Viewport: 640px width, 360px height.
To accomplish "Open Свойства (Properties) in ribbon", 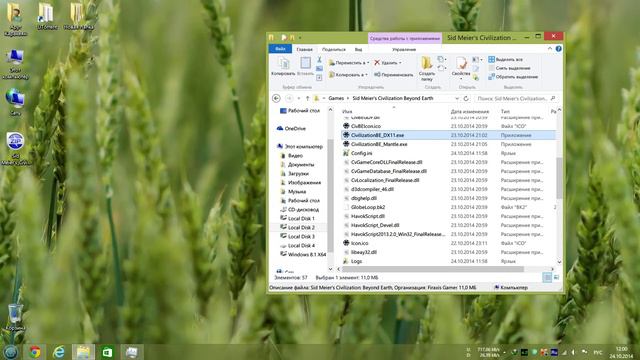I will pos(461,67).
